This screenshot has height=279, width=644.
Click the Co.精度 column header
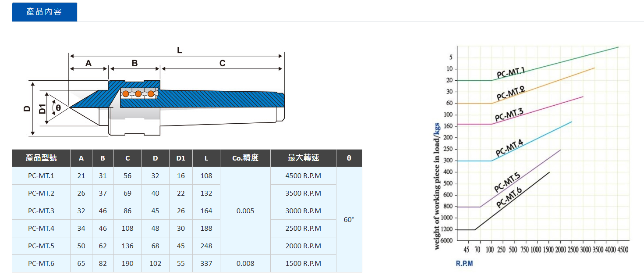pos(246,158)
